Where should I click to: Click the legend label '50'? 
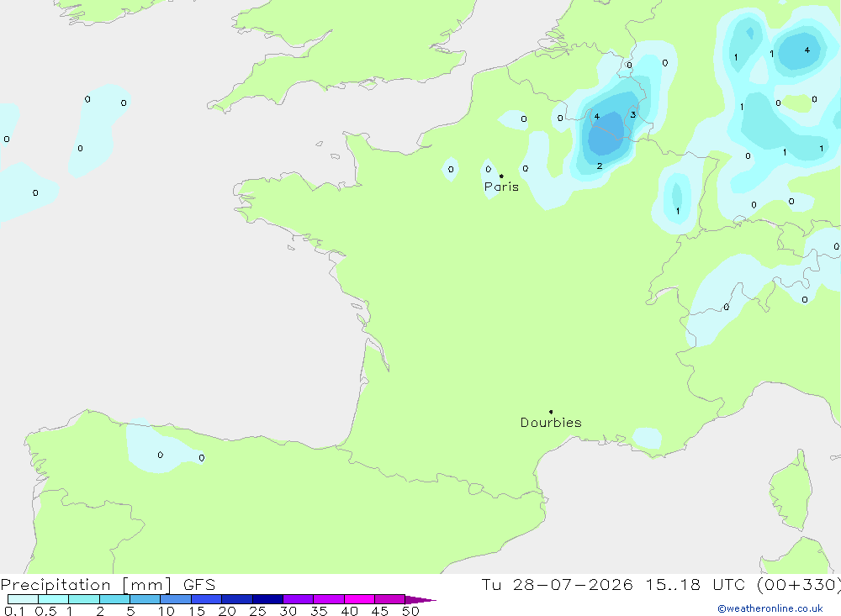tap(410, 611)
